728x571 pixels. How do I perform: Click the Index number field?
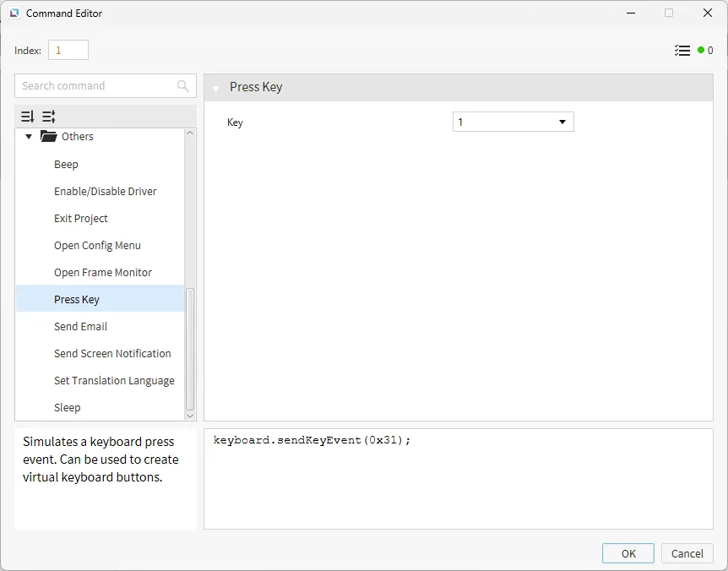[68, 51]
